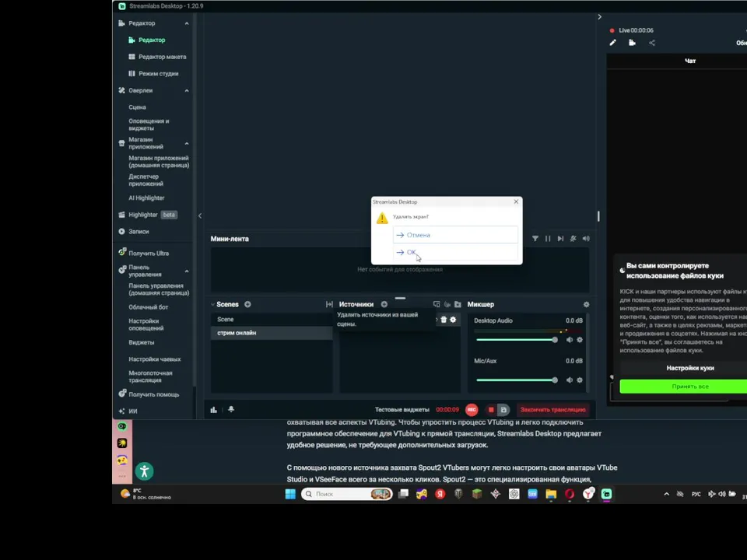
Task: Collapse the Панель управления sidebar group
Action: (187, 271)
